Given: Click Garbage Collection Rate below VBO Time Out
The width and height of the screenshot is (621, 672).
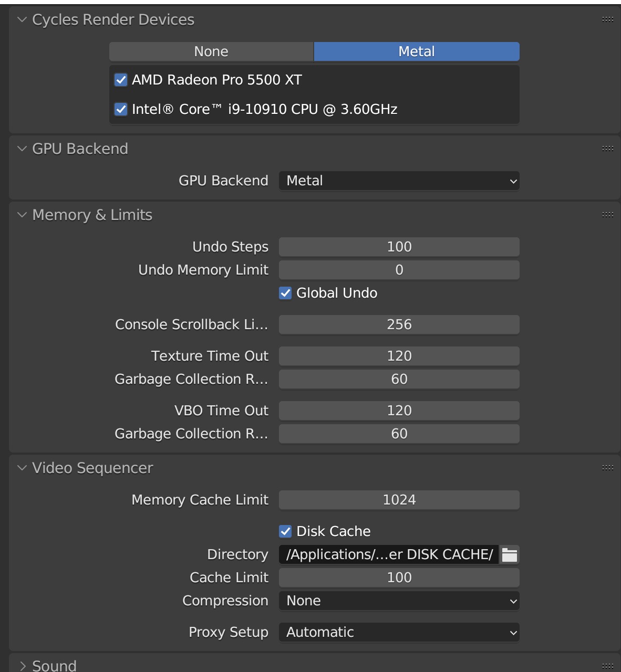Looking at the screenshot, I should tap(399, 434).
